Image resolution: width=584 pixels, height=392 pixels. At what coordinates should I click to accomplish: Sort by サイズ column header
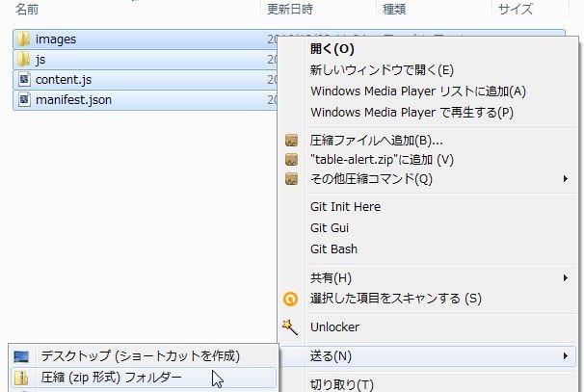(516, 9)
